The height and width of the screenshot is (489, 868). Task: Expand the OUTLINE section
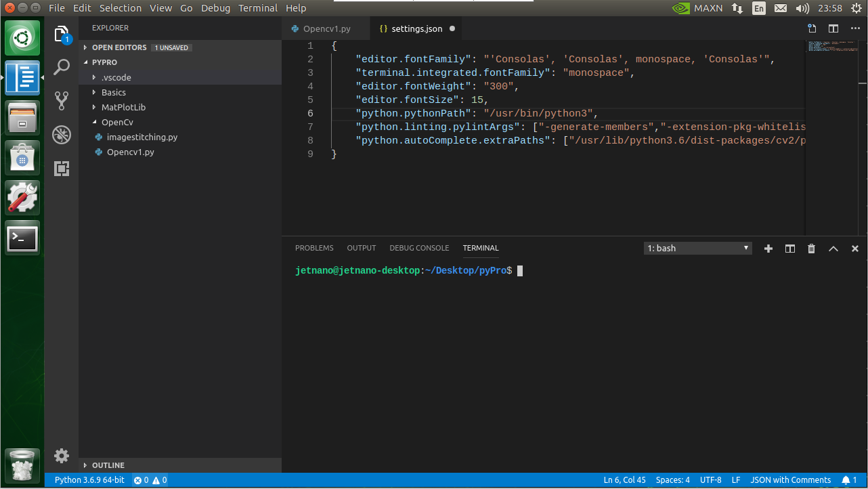[108, 465]
